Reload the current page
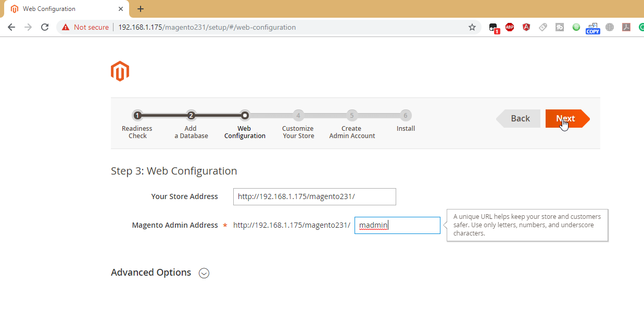644x333 pixels. (x=45, y=27)
